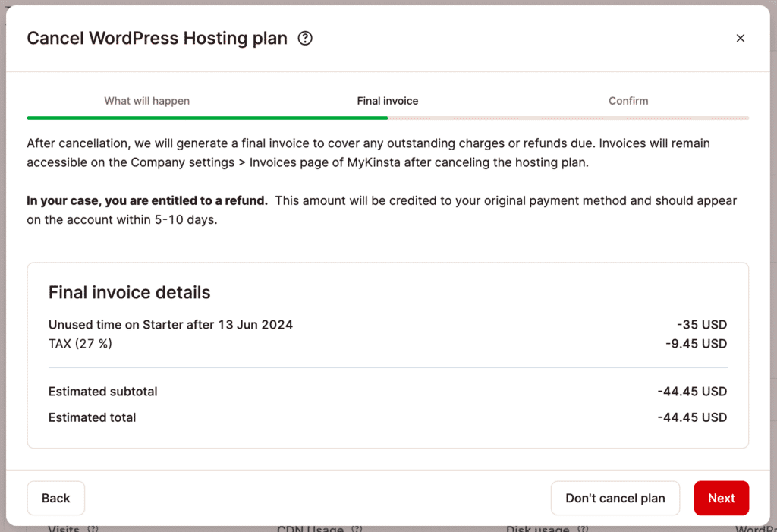This screenshot has height=532, width=777.
Task: Click the help icon beside the dialog title
Action: click(x=305, y=38)
